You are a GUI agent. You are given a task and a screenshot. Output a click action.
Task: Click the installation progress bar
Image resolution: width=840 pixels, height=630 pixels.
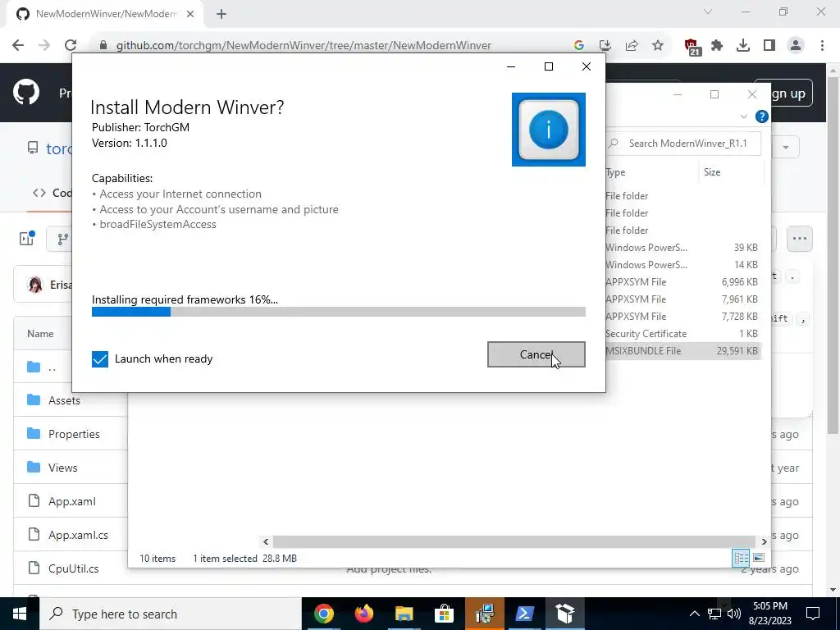point(339,312)
